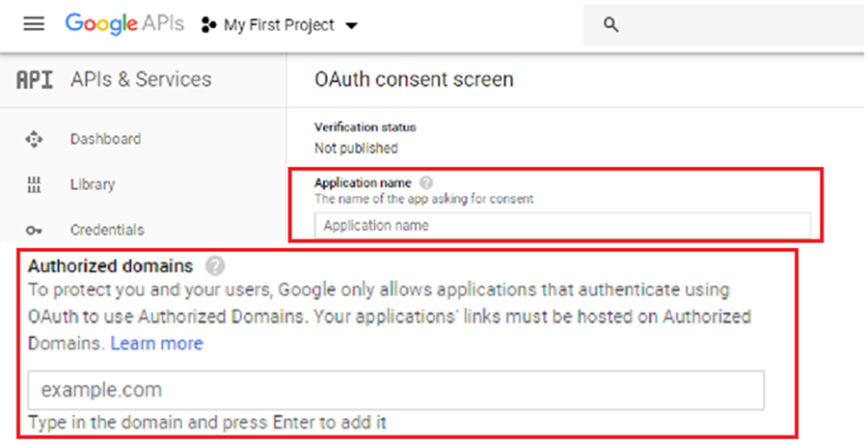
Task: Click the project hexagon dots icon
Action: (208, 26)
